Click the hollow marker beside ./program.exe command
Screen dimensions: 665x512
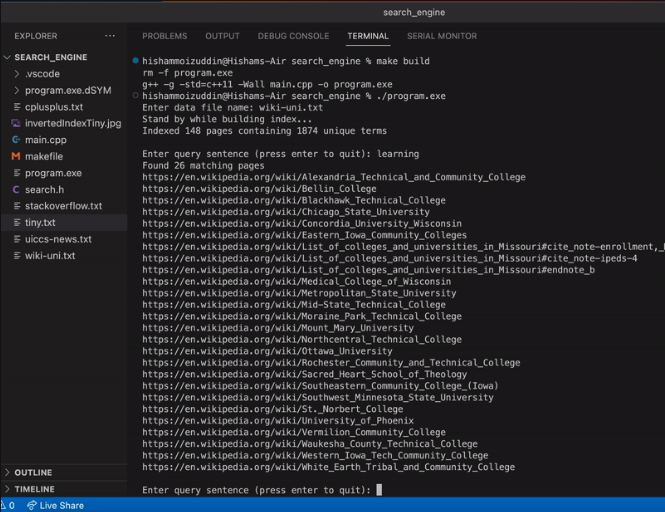pyautogui.click(x=135, y=96)
